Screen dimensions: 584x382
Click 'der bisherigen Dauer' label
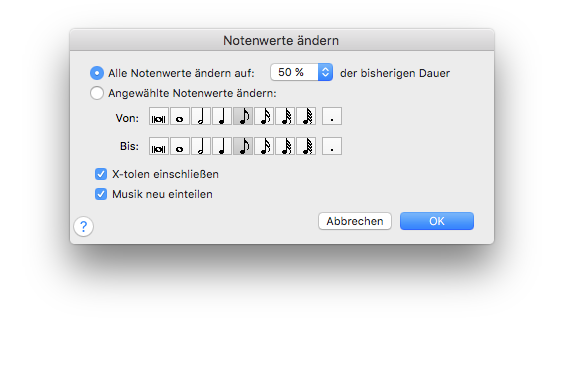coord(395,73)
